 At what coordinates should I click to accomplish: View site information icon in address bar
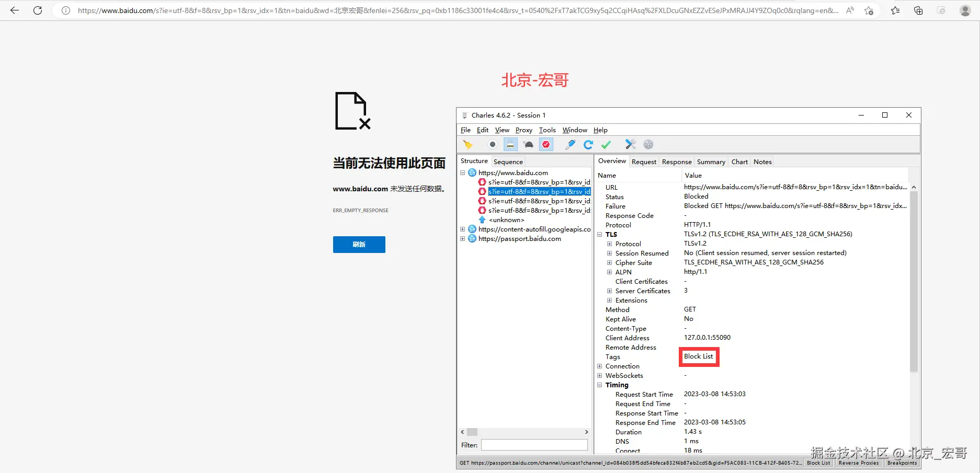(66, 10)
